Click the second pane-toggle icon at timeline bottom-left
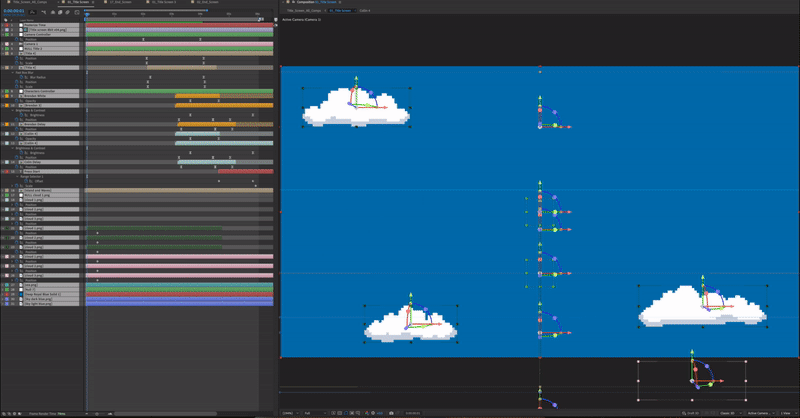This screenshot has height=418, width=800. [9, 413]
